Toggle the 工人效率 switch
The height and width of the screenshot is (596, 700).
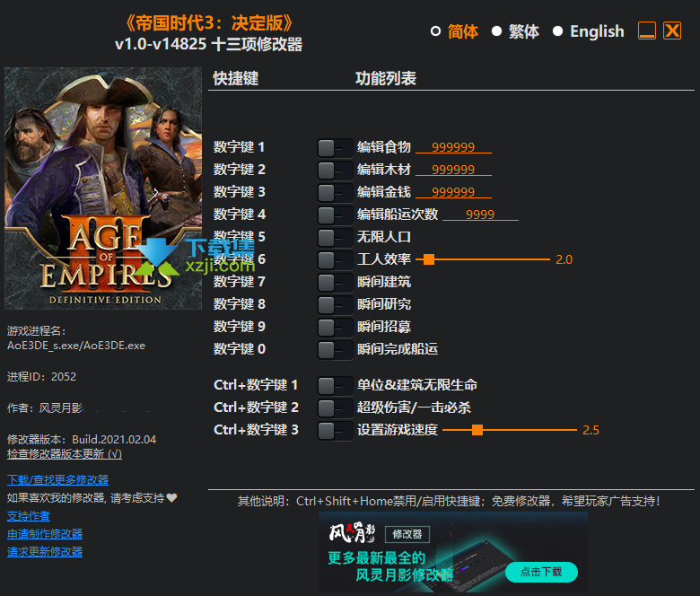pyautogui.click(x=335, y=260)
